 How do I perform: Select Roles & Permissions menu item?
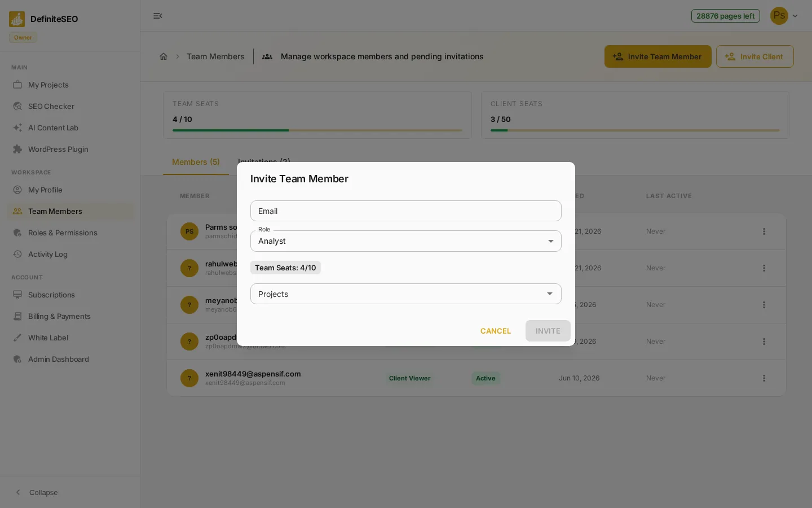[x=71, y=233]
